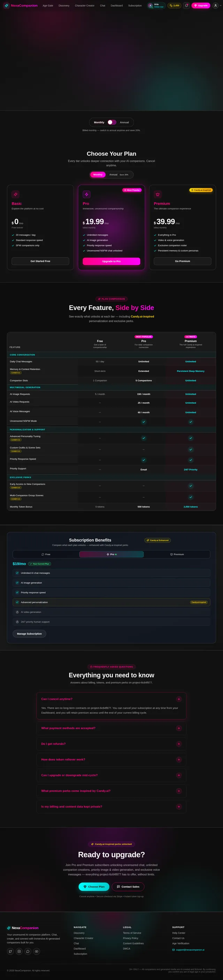The width and height of the screenshot is (223, 980).
Task: Open the user account dropdown in header
Action: click(217, 6)
